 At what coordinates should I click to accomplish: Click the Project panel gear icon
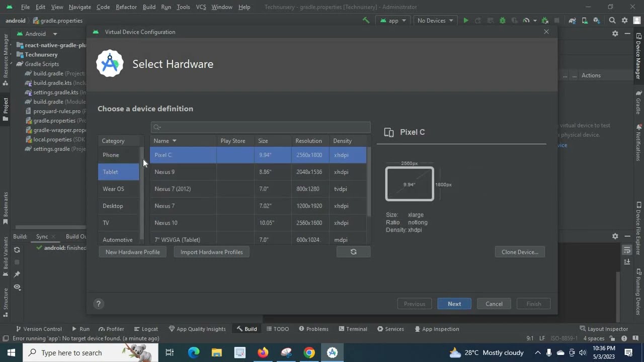(x=615, y=34)
